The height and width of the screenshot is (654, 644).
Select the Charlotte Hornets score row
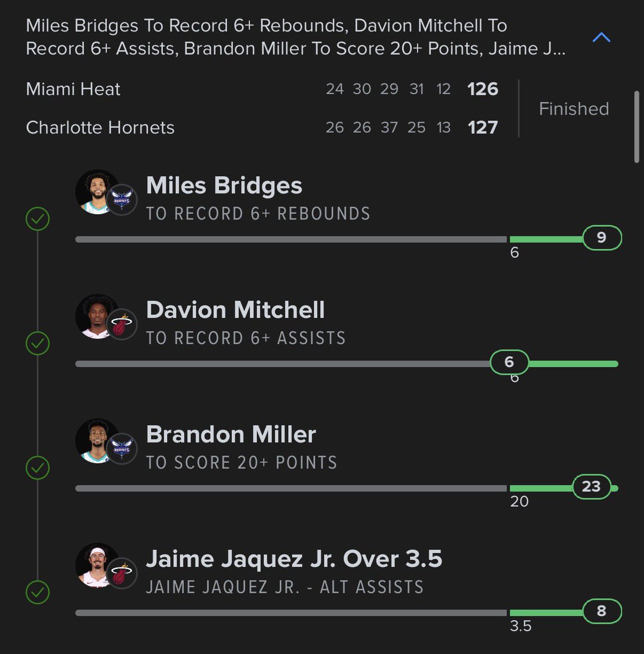tap(262, 128)
